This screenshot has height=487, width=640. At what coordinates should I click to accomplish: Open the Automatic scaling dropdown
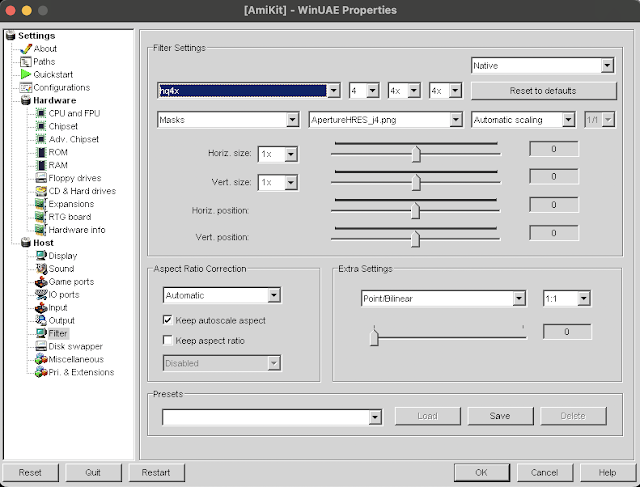tap(568, 120)
